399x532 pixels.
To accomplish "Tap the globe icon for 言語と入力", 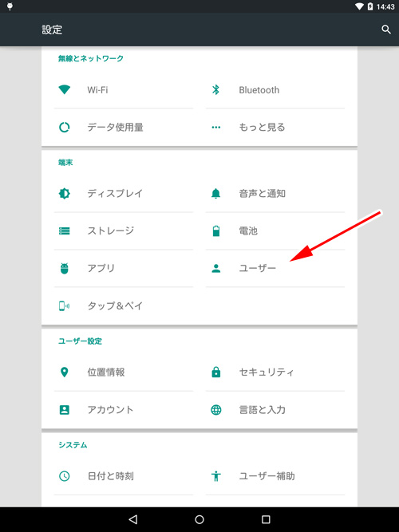I will tap(216, 410).
